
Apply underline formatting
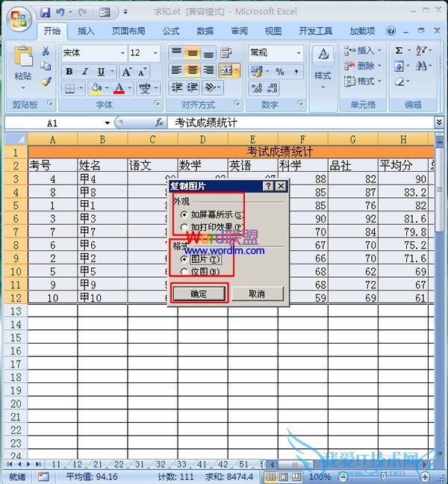tap(101, 72)
